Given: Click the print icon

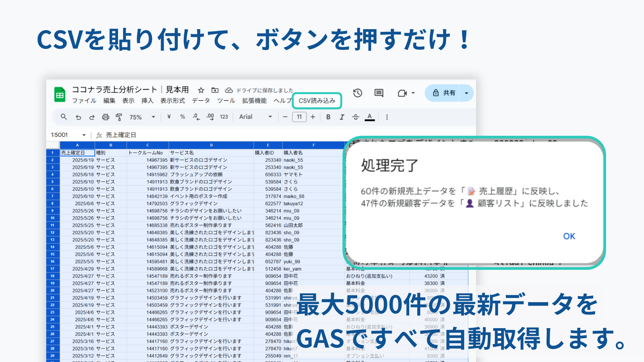Looking at the screenshot, I should (106, 117).
